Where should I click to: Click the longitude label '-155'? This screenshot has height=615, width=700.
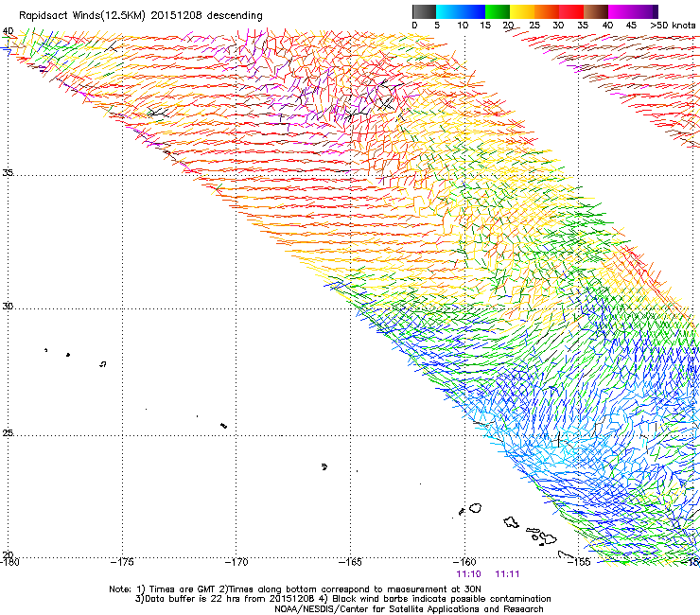[x=579, y=562]
